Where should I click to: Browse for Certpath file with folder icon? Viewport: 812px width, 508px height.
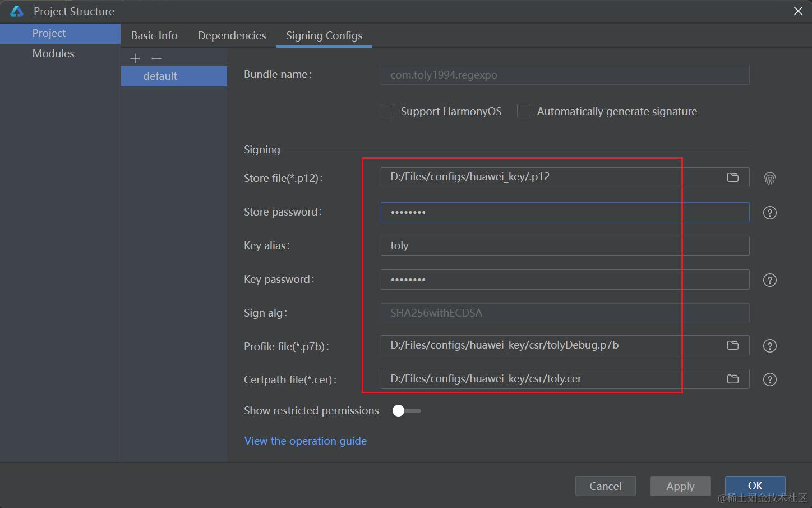pos(732,379)
